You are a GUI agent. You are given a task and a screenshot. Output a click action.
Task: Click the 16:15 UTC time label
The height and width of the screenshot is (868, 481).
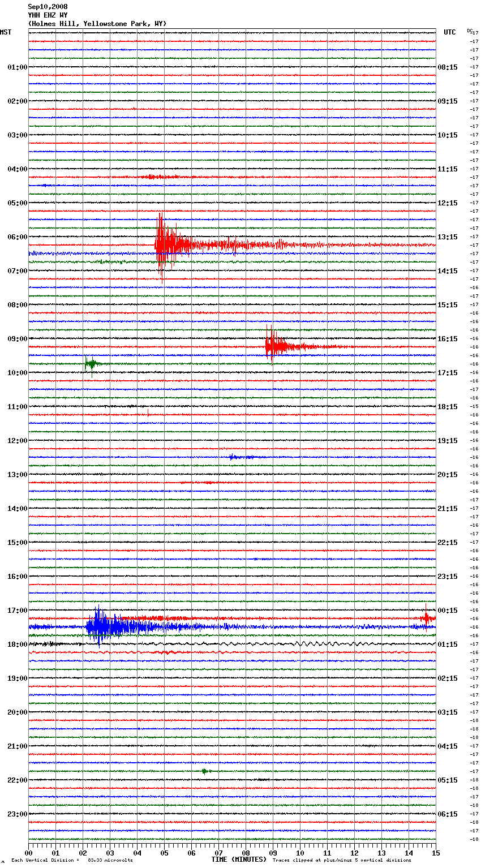(448, 339)
